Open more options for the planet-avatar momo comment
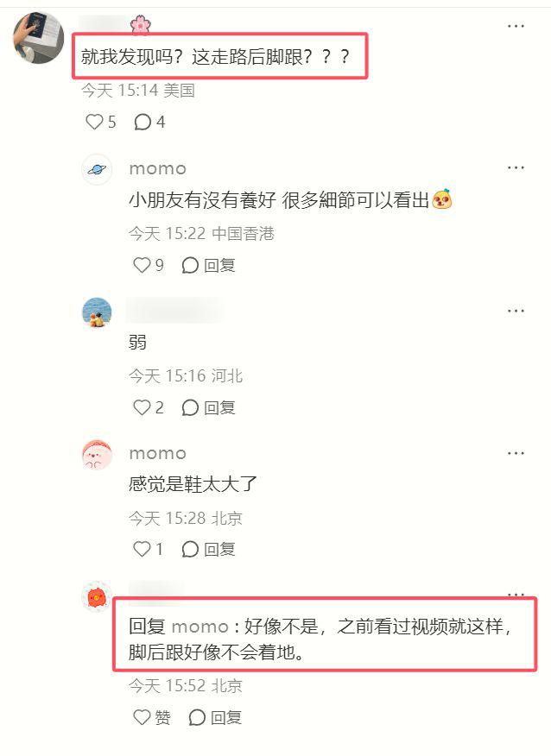551x756 pixels. click(516, 167)
